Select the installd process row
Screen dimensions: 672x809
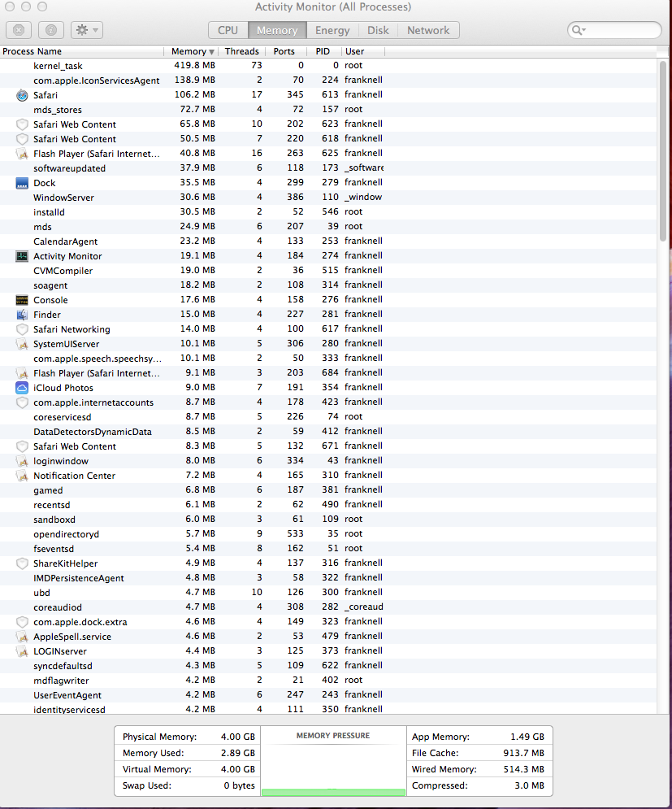328,212
